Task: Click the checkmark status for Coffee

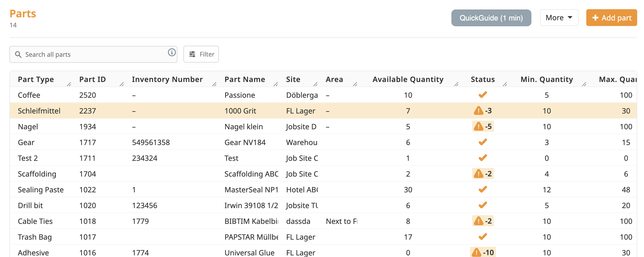Action: point(483,95)
